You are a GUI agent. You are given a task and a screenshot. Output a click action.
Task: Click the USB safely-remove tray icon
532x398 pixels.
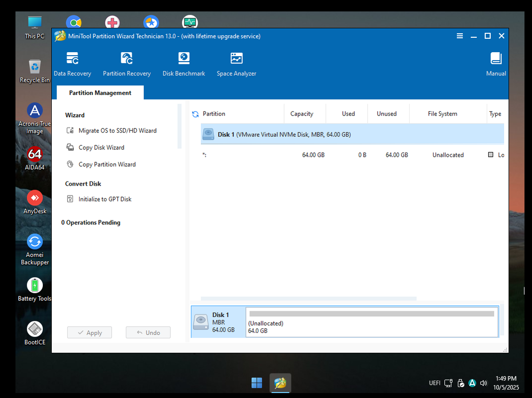460,383
